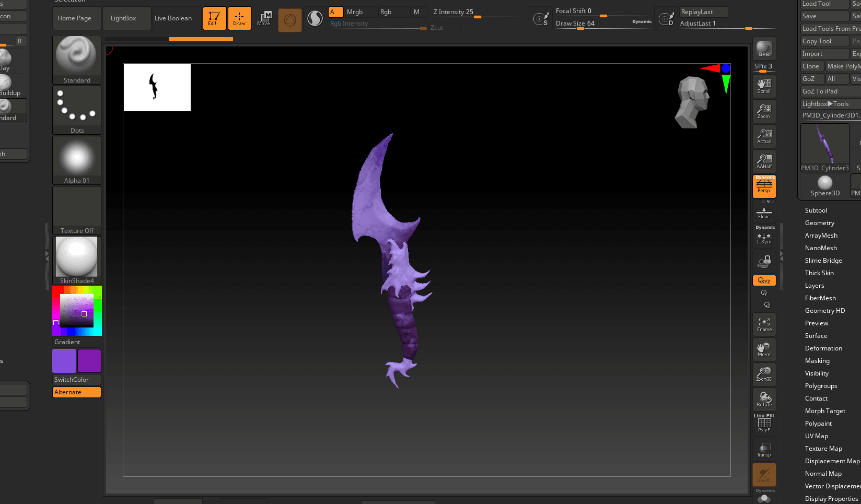Click the Zoom canvas icon
Screen dimensions: 861x504
(764, 111)
